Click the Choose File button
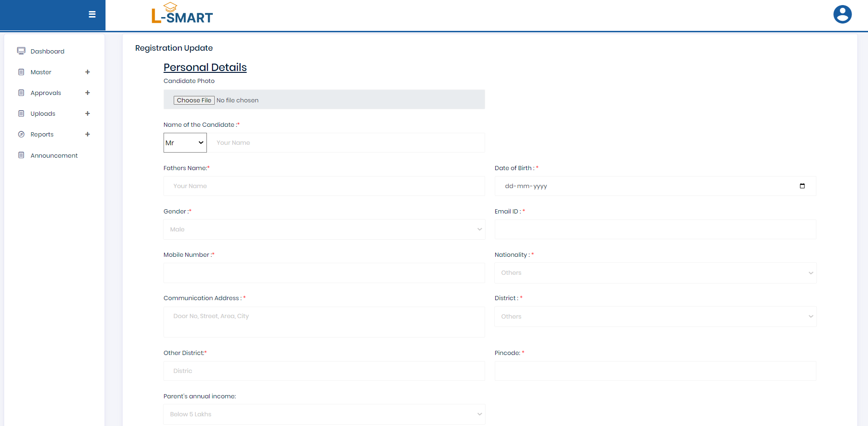This screenshot has width=868, height=426. click(194, 100)
